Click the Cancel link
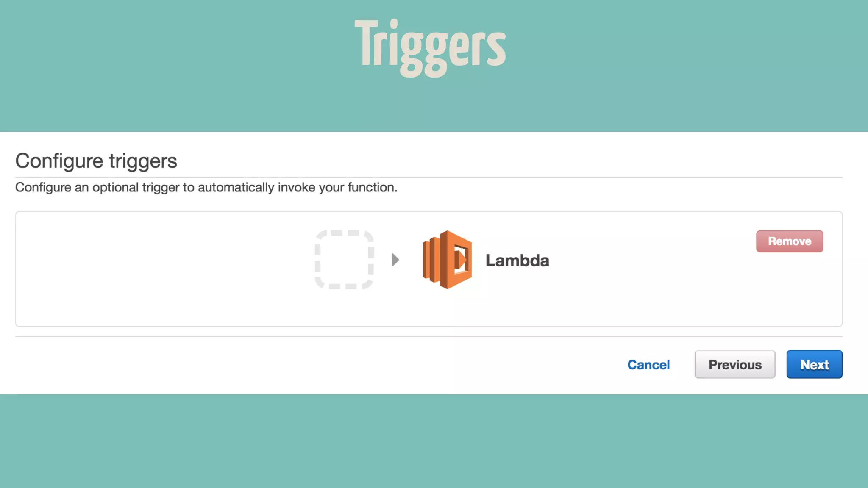The width and height of the screenshot is (868, 488). click(648, 365)
